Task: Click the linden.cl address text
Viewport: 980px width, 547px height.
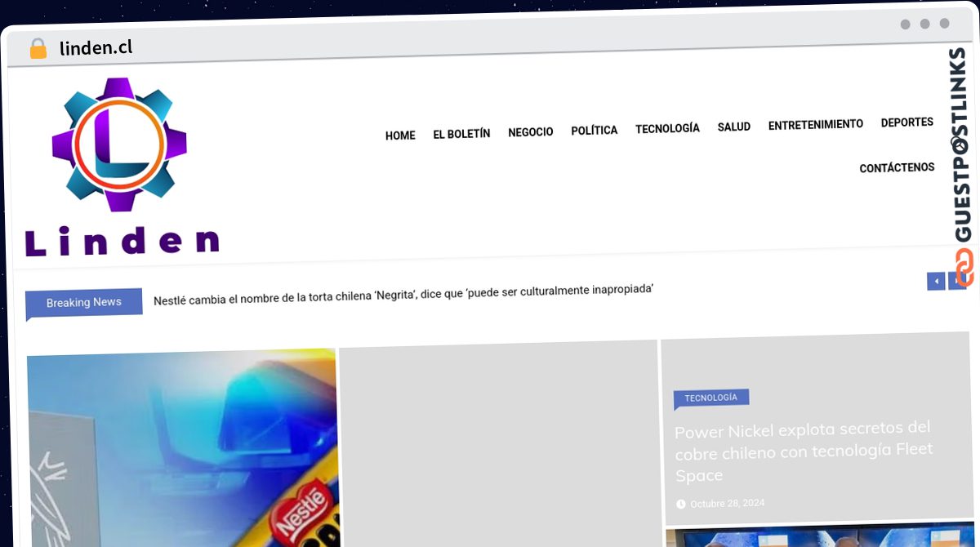Action: tap(96, 48)
